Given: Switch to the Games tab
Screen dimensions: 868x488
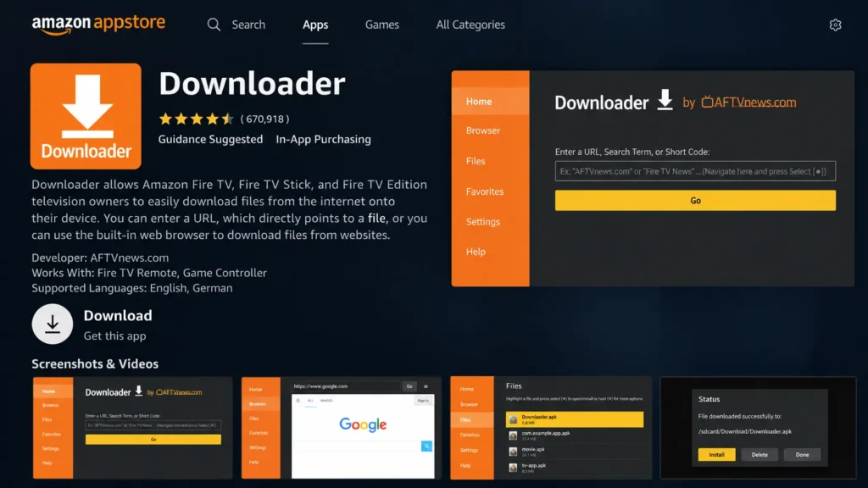Looking at the screenshot, I should point(382,25).
